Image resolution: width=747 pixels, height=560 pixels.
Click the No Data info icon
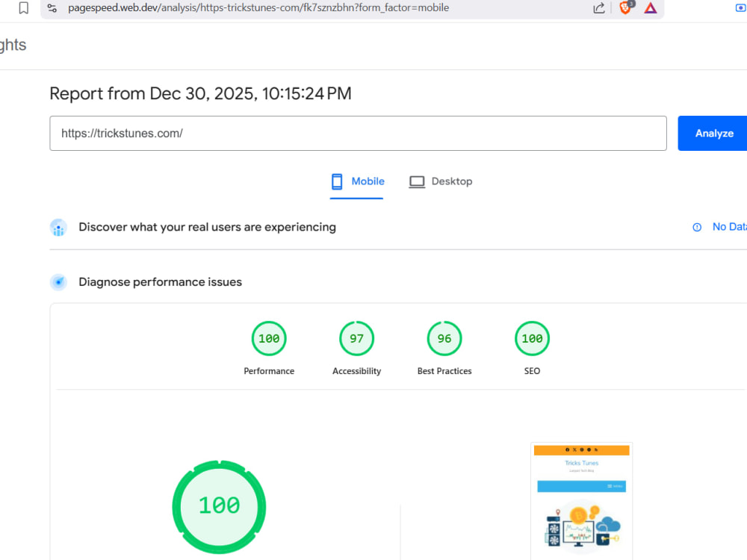coord(697,227)
